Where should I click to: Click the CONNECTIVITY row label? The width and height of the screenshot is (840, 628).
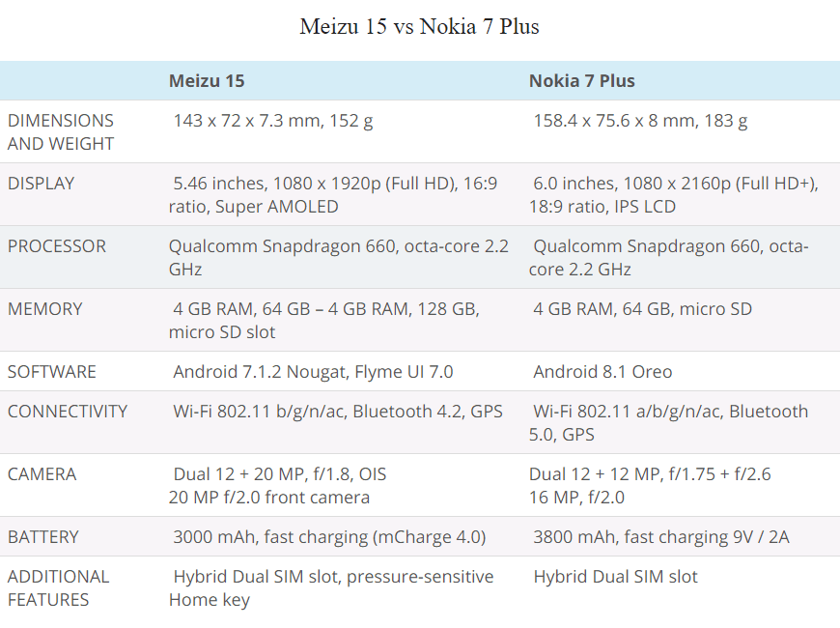68,412
